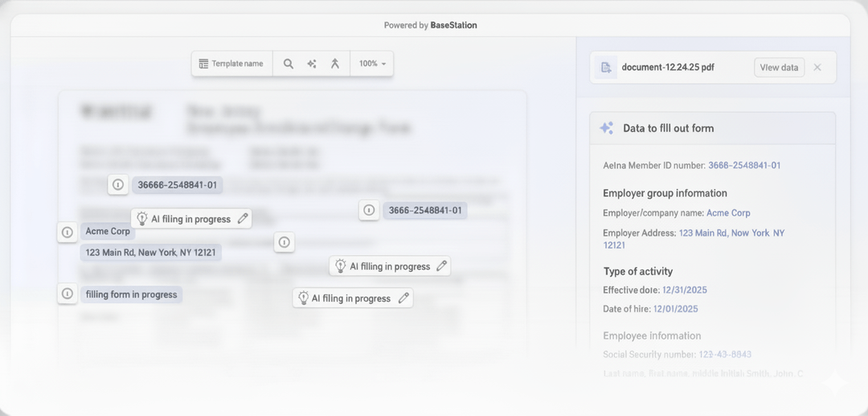Click the View data button
This screenshot has height=416, width=868.
point(779,68)
